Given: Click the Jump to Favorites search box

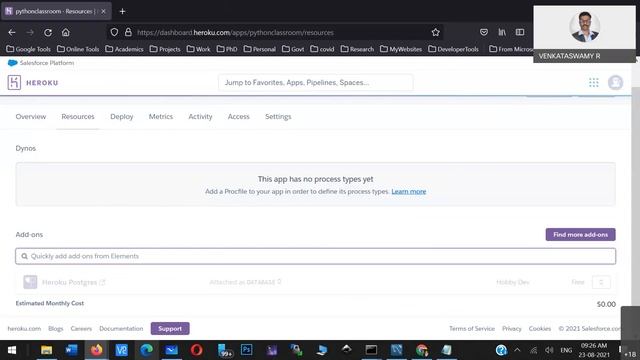Looking at the screenshot, I should (316, 82).
